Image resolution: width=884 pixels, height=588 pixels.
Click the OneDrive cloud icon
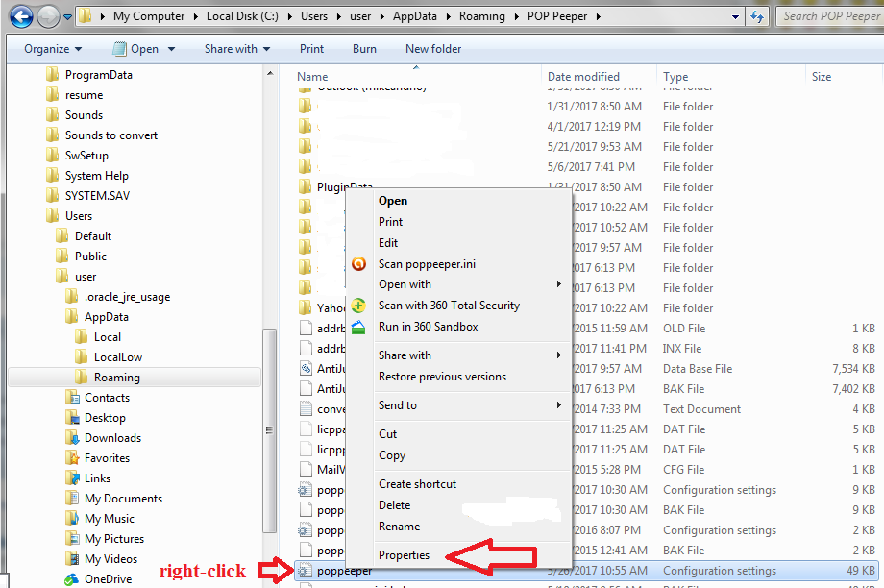72,579
